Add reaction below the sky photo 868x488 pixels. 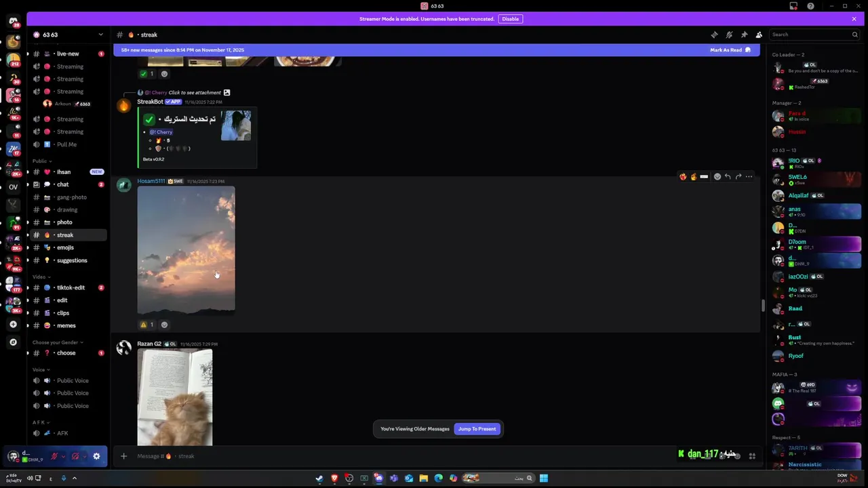pyautogui.click(x=164, y=325)
